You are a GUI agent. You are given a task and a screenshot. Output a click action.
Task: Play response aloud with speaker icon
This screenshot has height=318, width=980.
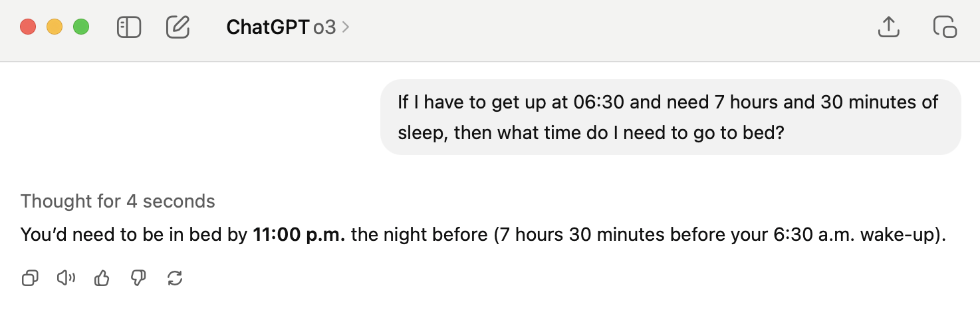[x=66, y=278]
